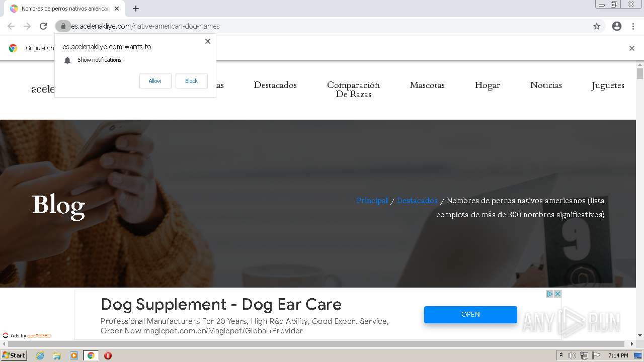Follow the Principal breadcrumb link
The image size is (644, 362).
[372, 200]
